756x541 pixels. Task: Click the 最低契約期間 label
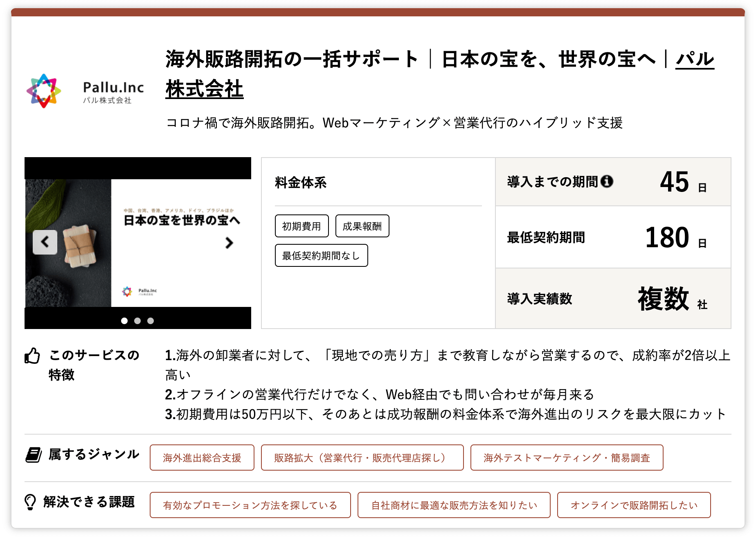(546, 237)
